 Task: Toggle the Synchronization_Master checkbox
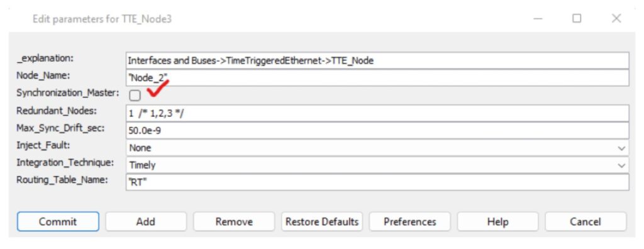pyautogui.click(x=135, y=96)
